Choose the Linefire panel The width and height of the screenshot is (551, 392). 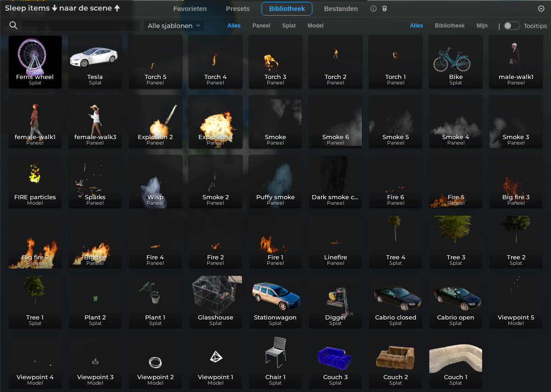335,242
